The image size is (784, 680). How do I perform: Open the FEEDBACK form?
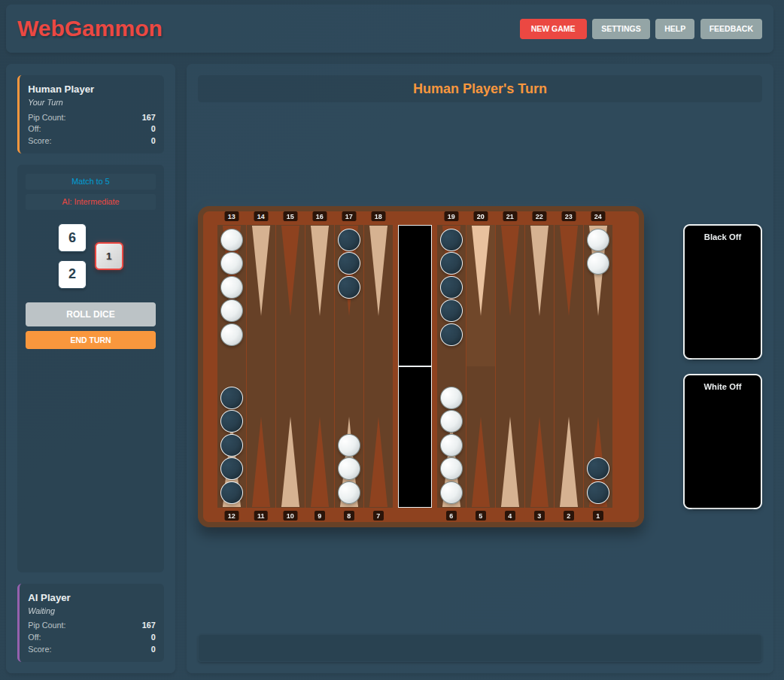coord(731,29)
